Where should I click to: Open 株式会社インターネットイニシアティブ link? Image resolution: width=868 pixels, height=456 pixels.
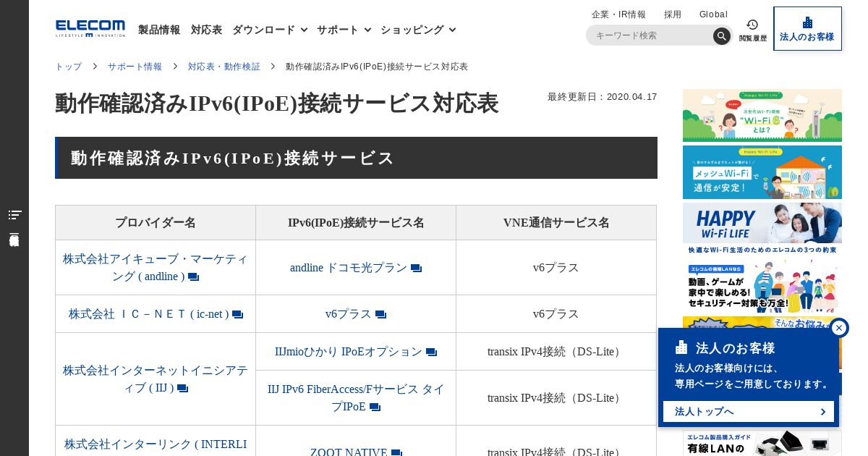click(156, 379)
